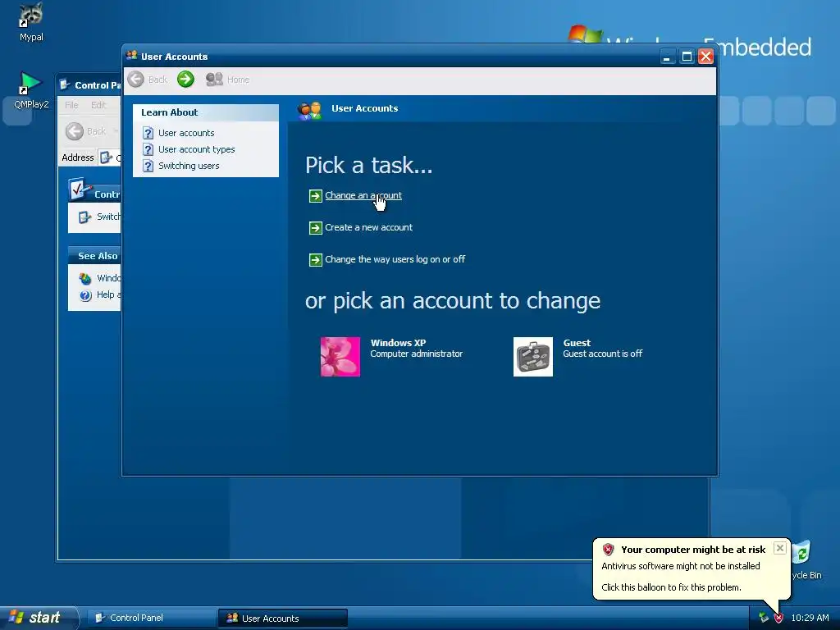The image size is (840, 630).
Task: Close the security warning balloon
Action: click(780, 548)
